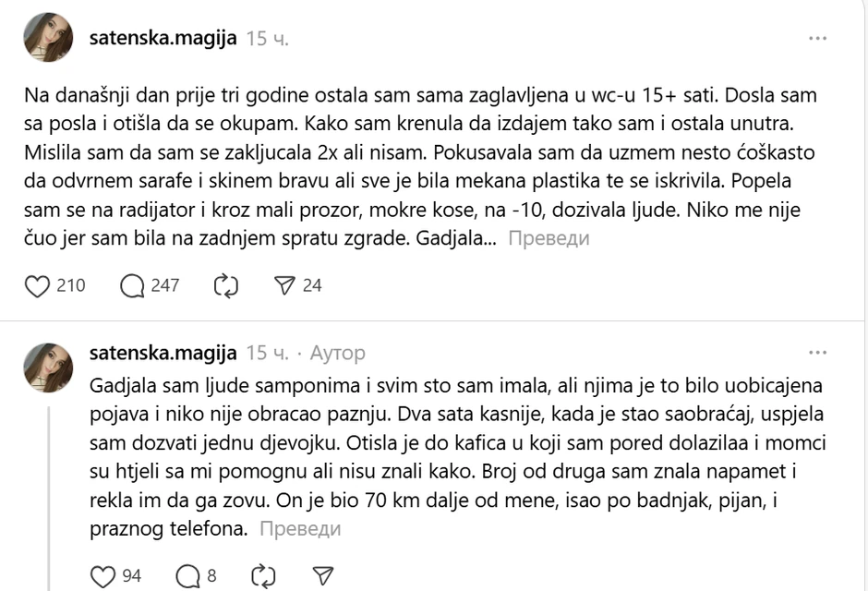This screenshot has width=868, height=591.
Task: Repost the first post
Action: (226, 285)
